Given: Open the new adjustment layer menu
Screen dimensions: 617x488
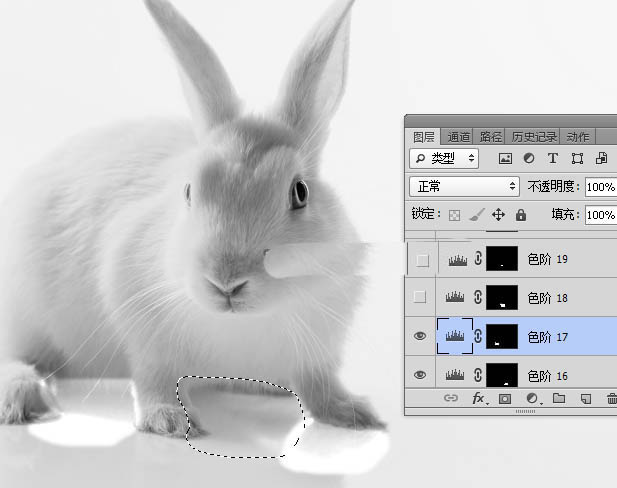Looking at the screenshot, I should click(x=532, y=399).
